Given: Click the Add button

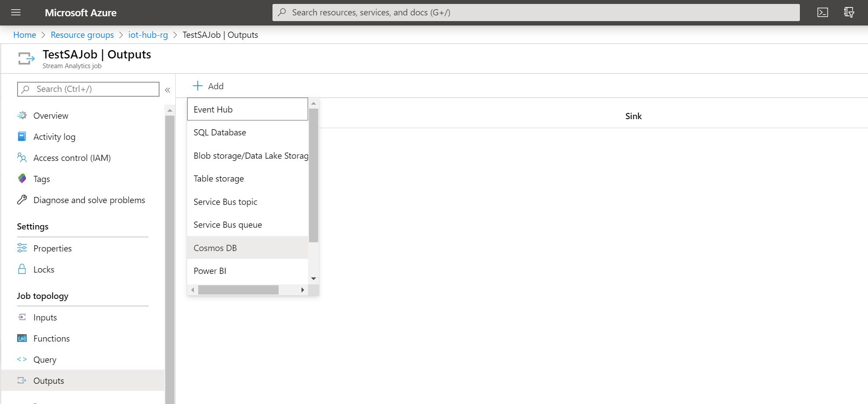Looking at the screenshot, I should coord(208,86).
